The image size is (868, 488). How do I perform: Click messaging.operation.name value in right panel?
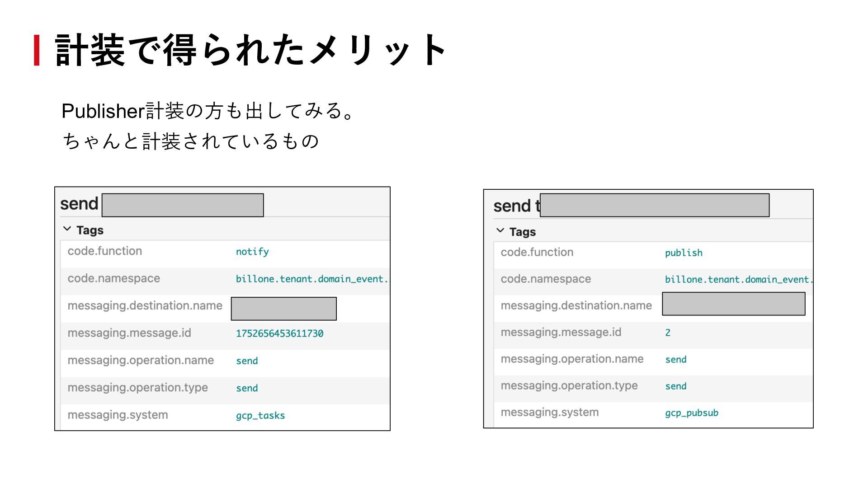(x=675, y=360)
